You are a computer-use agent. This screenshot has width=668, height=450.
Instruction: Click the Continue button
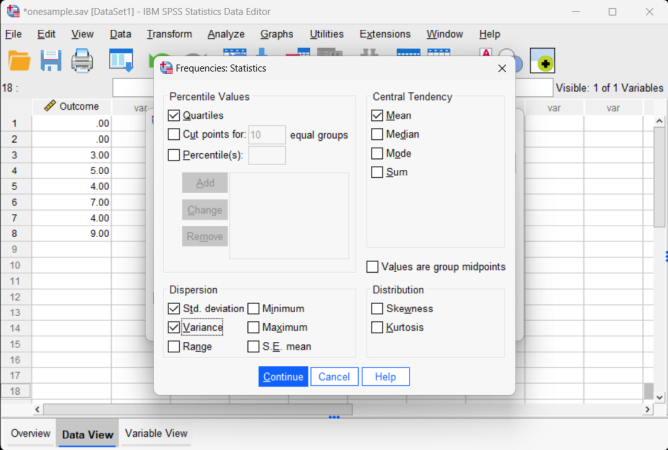pos(283,377)
